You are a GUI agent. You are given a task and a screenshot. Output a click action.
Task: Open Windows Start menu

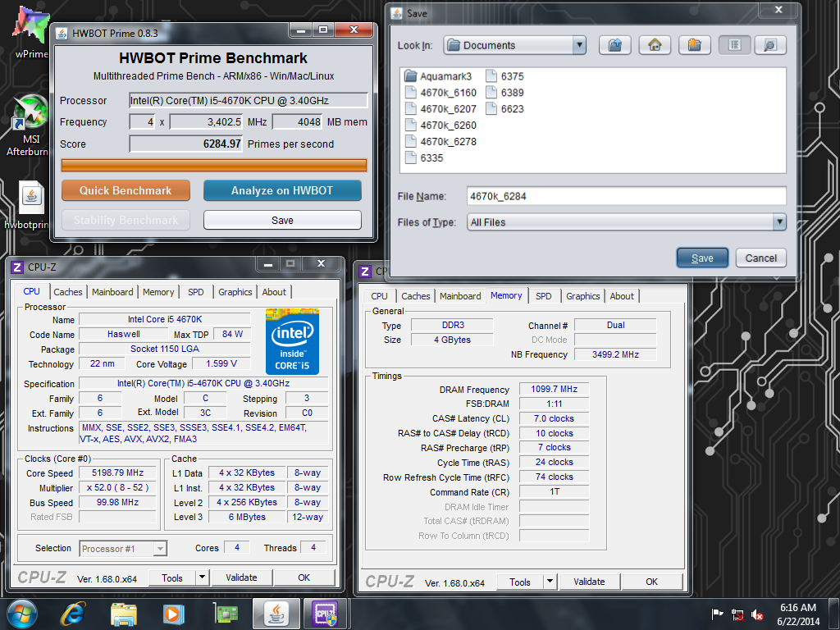click(21, 614)
